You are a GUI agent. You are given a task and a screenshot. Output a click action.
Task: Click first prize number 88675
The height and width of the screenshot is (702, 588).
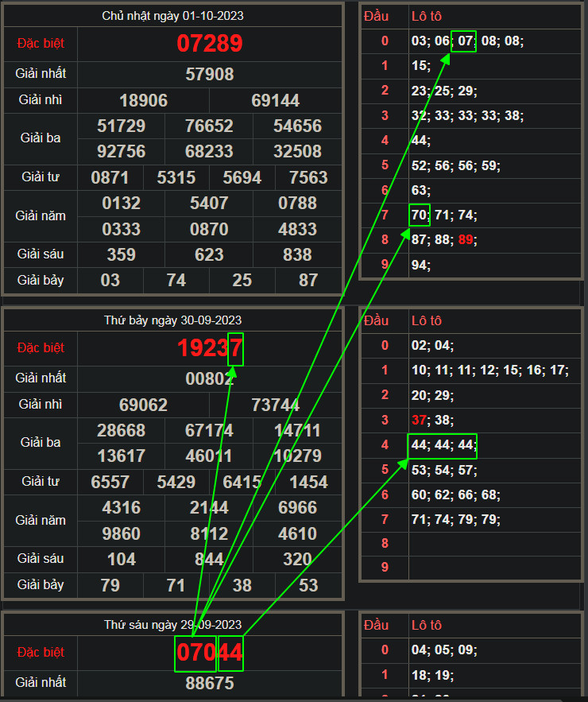pos(210,683)
